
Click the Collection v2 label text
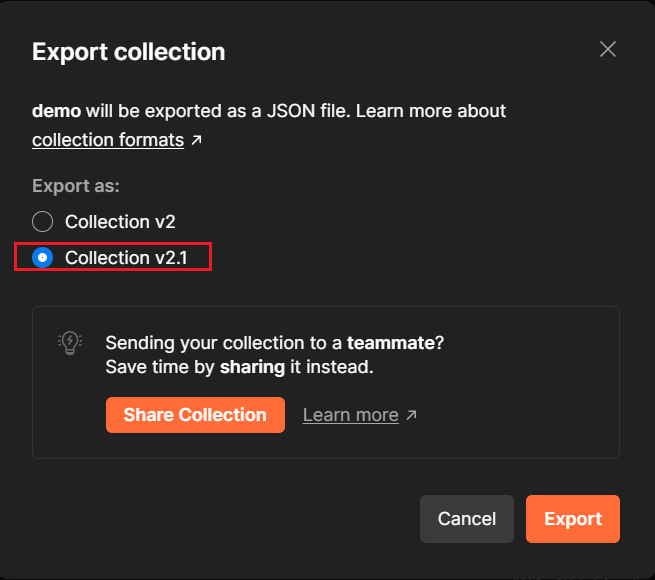tap(120, 221)
